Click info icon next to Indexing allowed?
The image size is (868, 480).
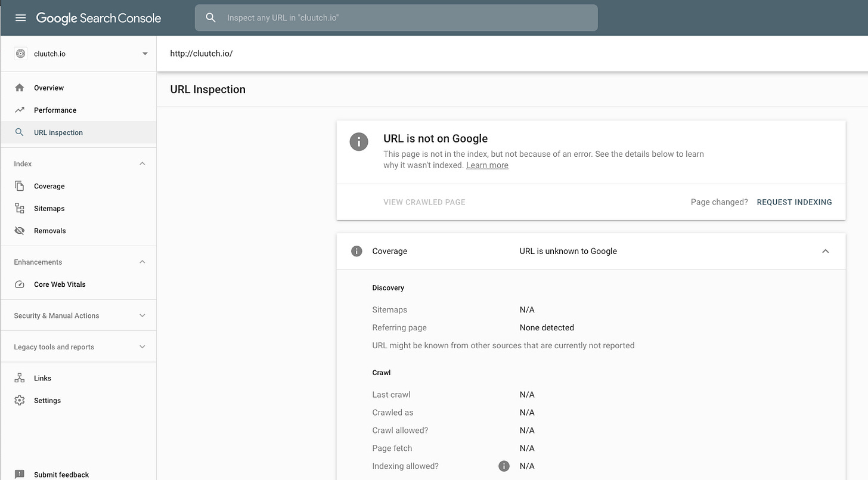504,466
